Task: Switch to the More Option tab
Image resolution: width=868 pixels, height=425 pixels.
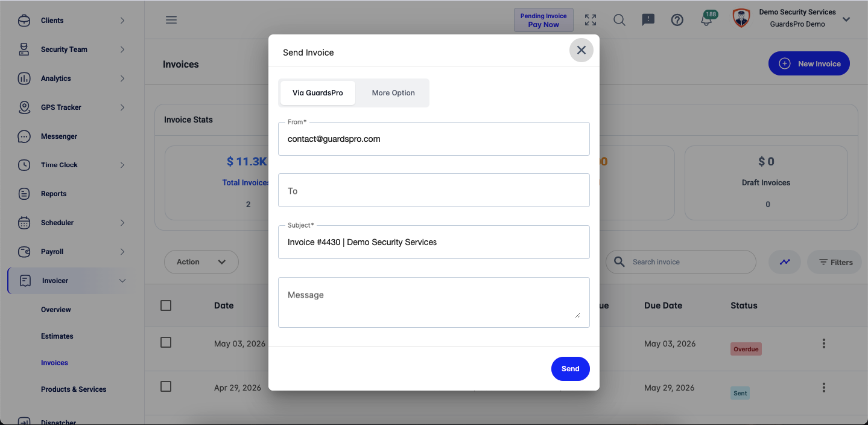Action: pyautogui.click(x=393, y=93)
